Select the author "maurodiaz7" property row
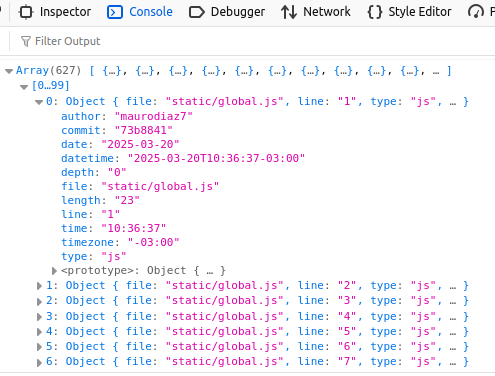495x376 pixels. click(x=127, y=116)
